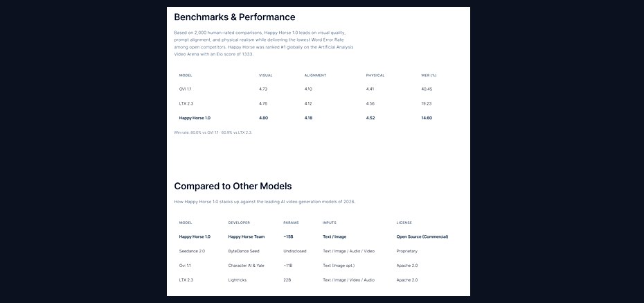Viewport: 644px width, 303px height.
Task: Click Open Source (Commercial) license cell
Action: [x=422, y=237]
